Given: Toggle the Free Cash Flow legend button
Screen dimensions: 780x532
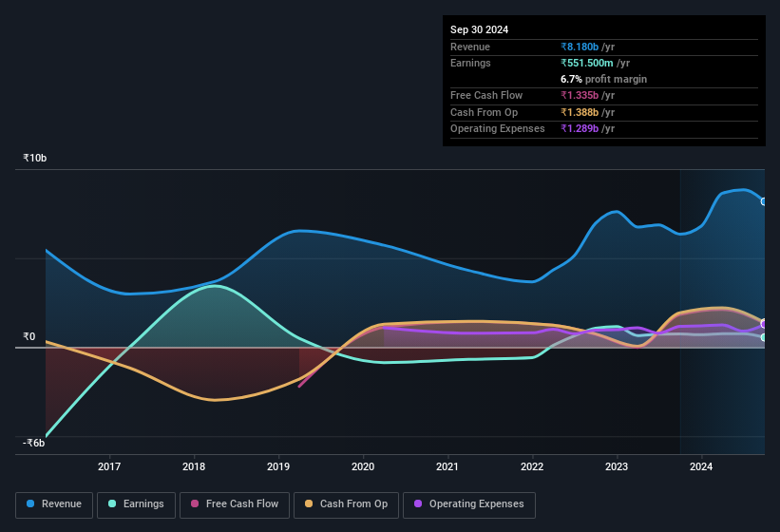Looking at the screenshot, I should tap(235, 504).
